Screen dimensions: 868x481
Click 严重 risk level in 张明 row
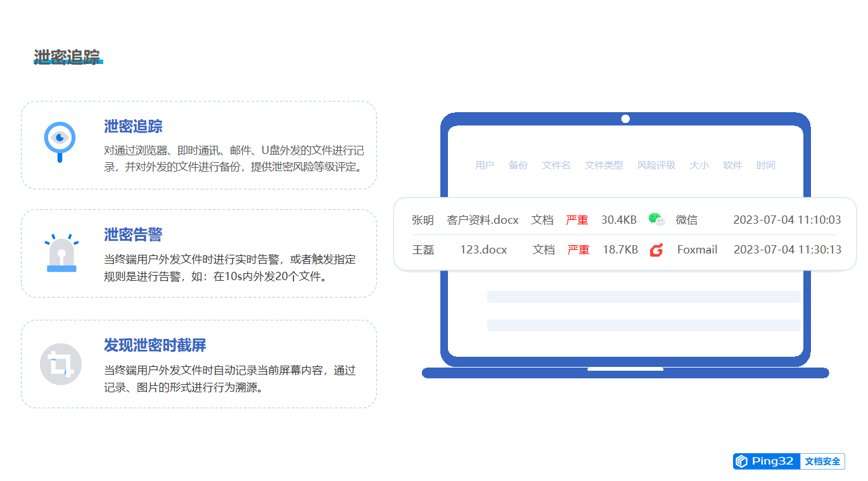[577, 220]
